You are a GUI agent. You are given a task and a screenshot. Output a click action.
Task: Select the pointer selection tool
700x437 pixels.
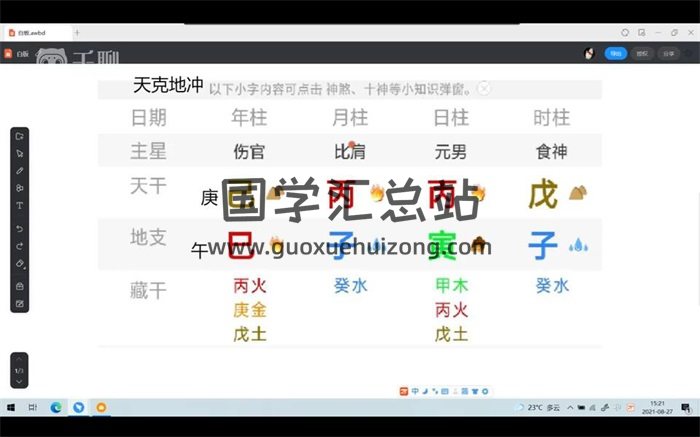pos(19,154)
